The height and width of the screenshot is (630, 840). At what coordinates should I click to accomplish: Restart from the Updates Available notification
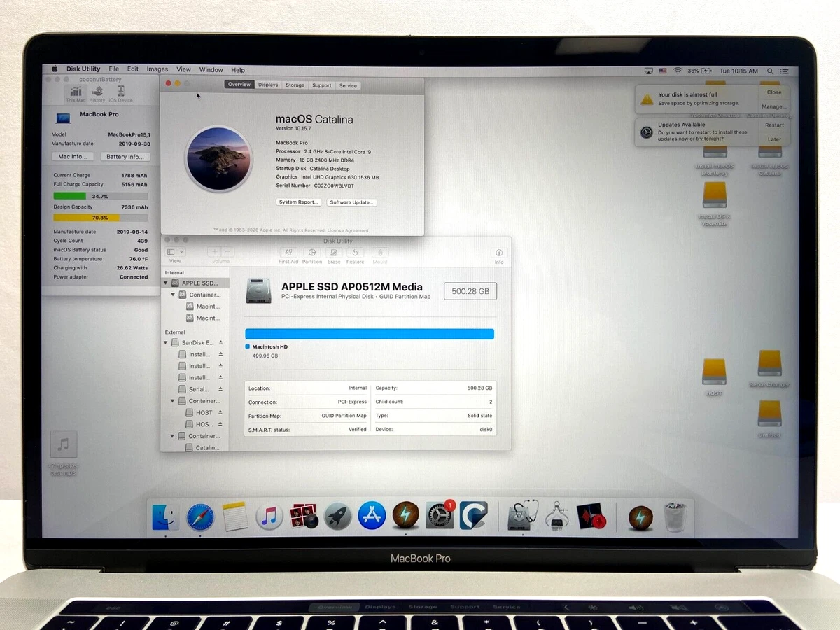coord(774,125)
